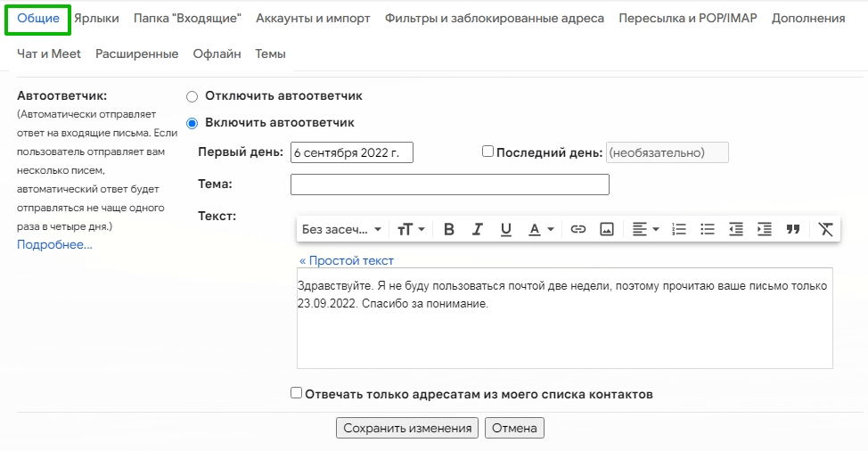
Task: Insert a hyperlink via link icon
Action: point(578,229)
